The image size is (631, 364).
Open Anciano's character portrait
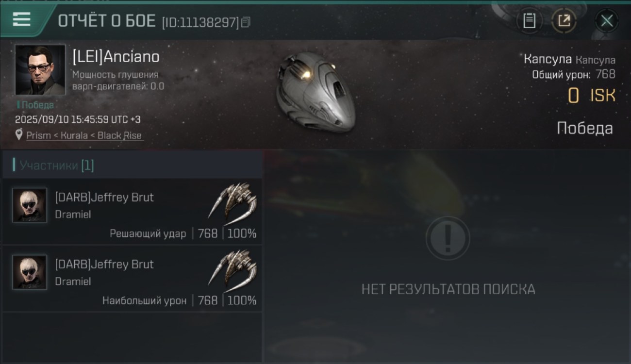tap(40, 70)
